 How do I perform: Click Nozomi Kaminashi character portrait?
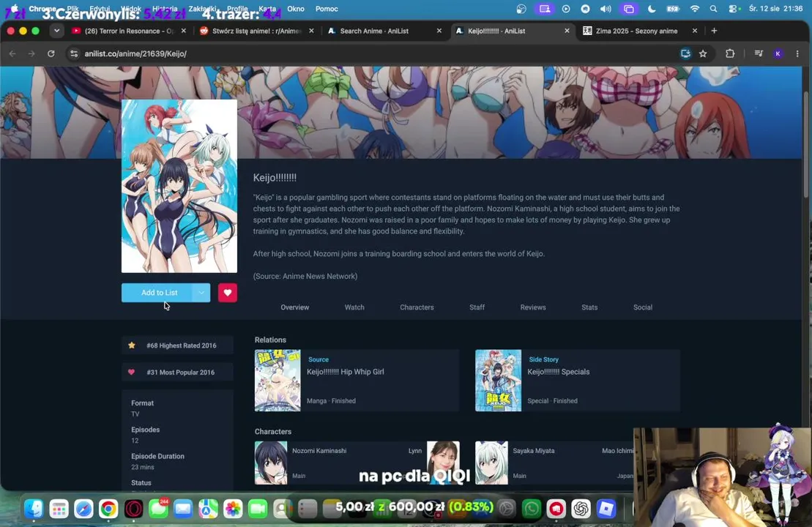(x=271, y=463)
